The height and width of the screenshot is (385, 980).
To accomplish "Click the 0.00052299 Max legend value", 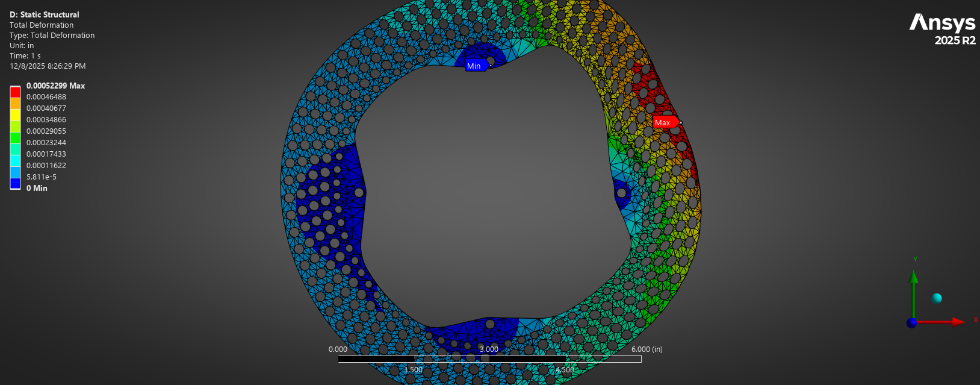I will [x=55, y=86].
